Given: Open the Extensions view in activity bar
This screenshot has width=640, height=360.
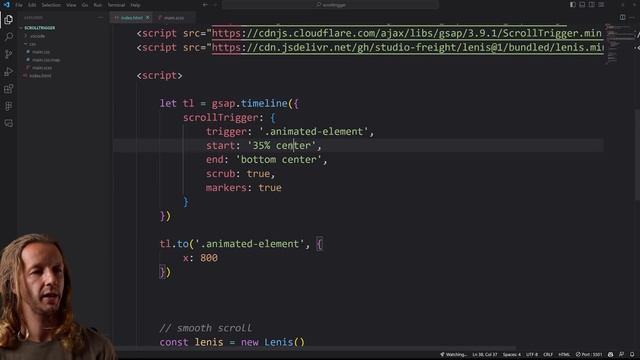Looking at the screenshot, I should click(x=9, y=89).
